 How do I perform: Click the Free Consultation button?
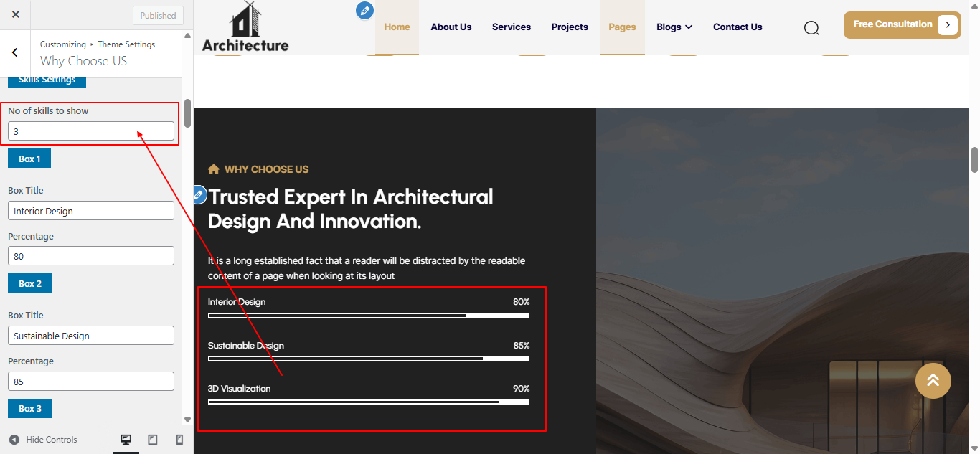902,24
